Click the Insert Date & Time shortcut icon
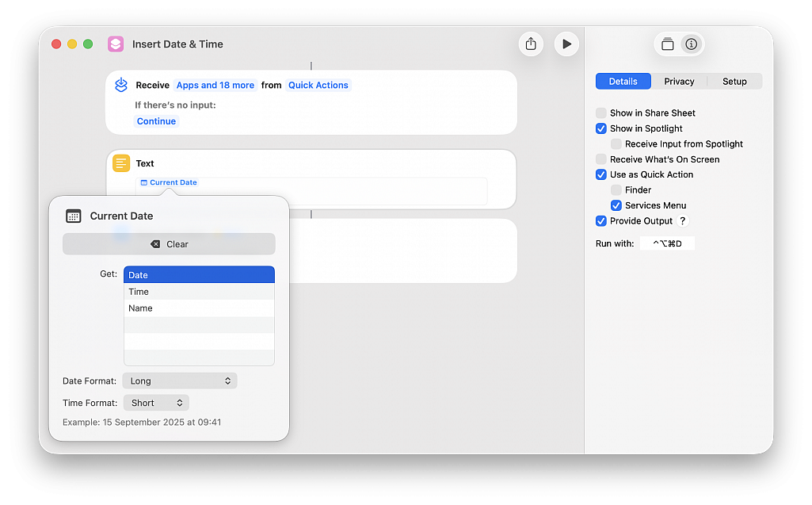The width and height of the screenshot is (812, 505). point(116,44)
